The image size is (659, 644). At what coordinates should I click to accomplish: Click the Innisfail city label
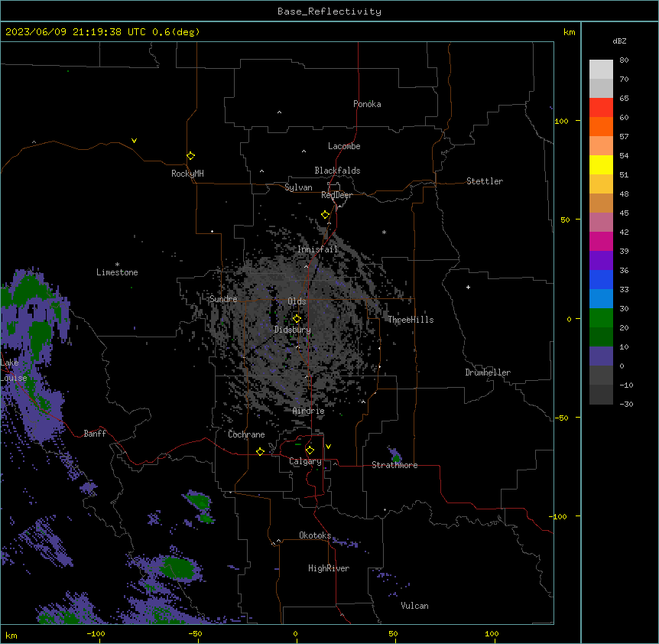317,249
